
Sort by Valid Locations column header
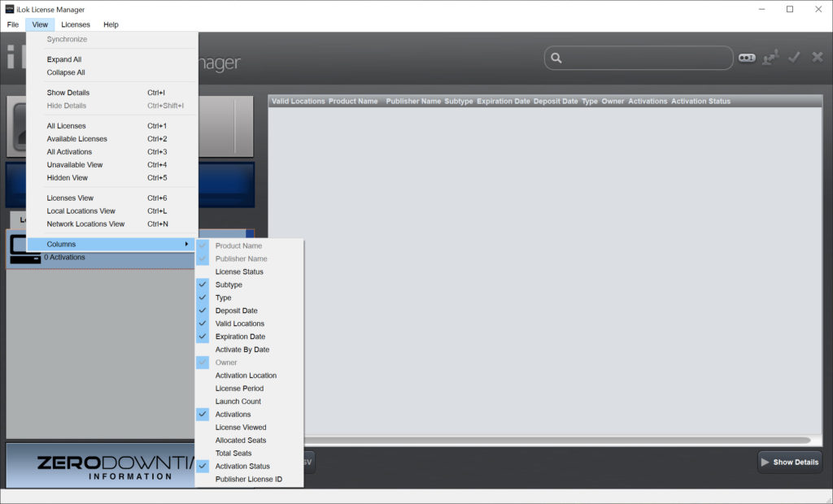tap(298, 101)
